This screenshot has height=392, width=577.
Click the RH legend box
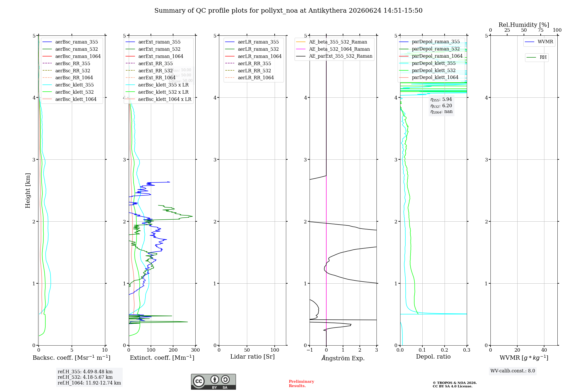pos(537,58)
